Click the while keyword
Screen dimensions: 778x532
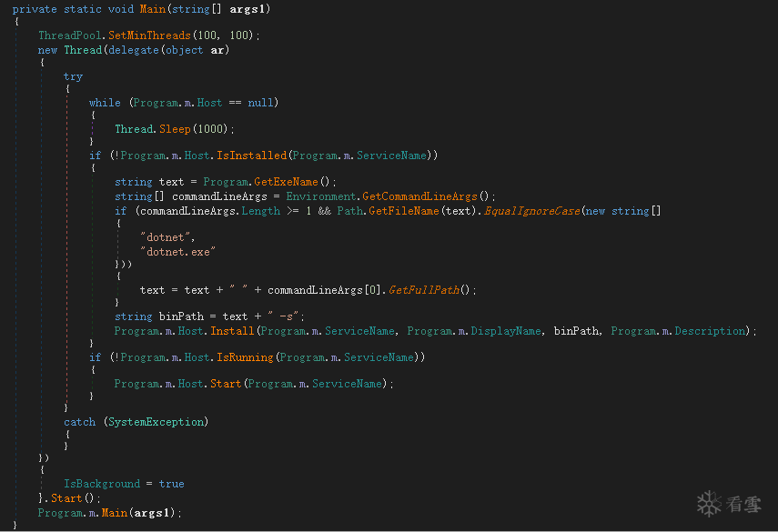[105, 103]
